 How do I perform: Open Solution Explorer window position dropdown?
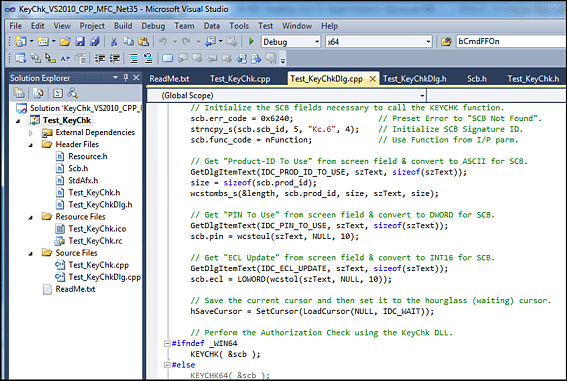point(115,78)
